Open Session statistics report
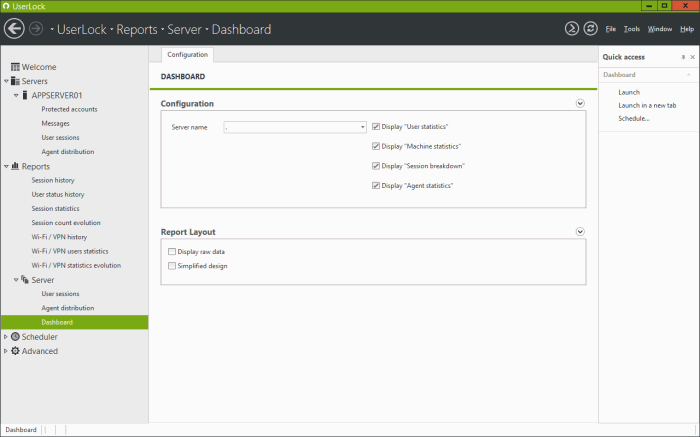 coord(55,208)
